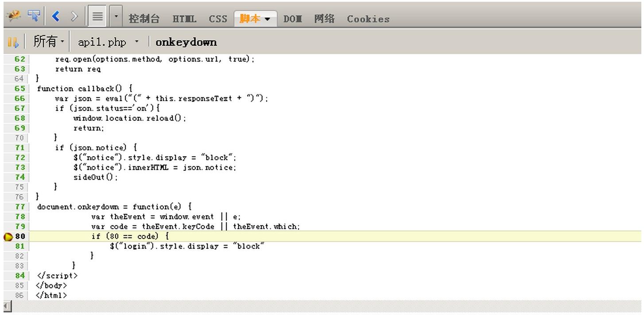This screenshot has height=315, width=644.
Task: Click inside the horizontal scrollbar track
Action: [x=327, y=306]
